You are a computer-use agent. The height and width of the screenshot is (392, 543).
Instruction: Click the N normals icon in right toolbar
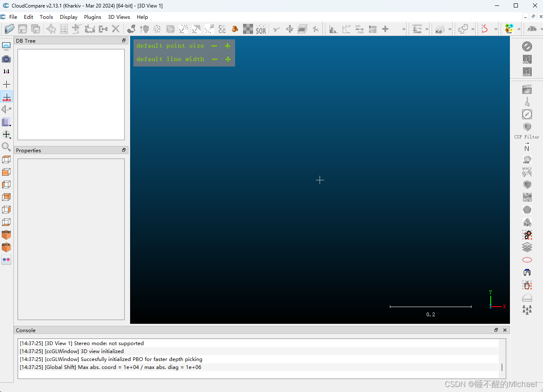coord(527,147)
